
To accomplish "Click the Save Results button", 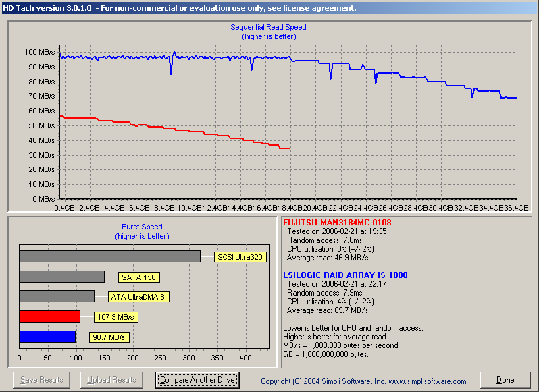I will point(42,380).
